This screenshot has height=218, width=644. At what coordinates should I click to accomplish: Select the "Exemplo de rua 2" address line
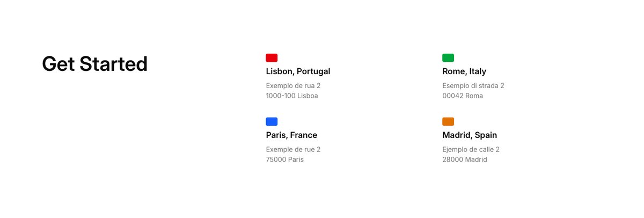pyautogui.click(x=293, y=86)
